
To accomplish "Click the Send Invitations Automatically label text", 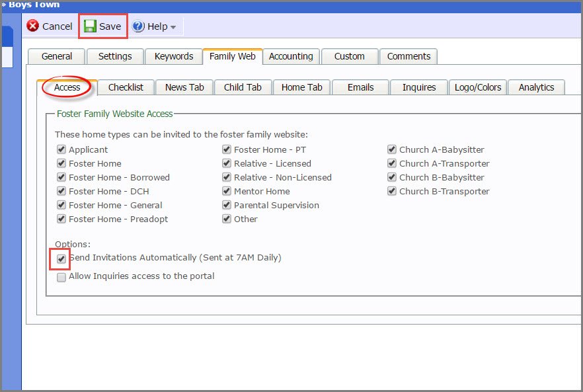I will click(x=175, y=258).
